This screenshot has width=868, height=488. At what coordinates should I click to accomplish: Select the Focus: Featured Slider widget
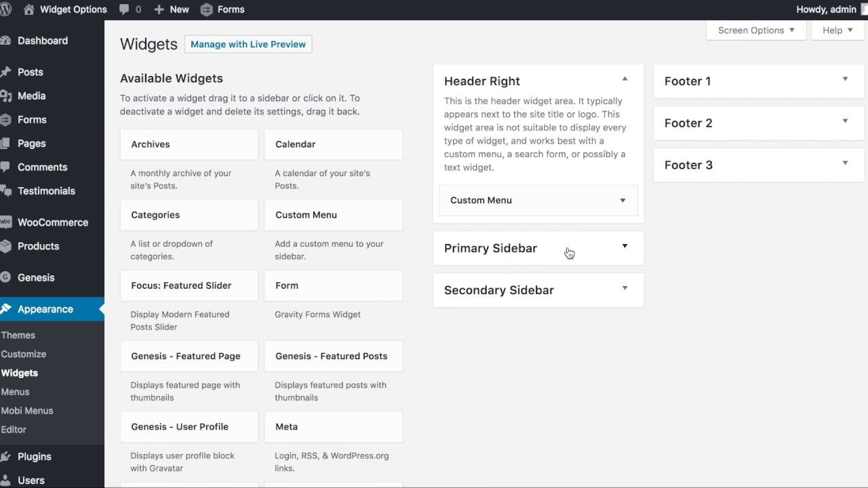pos(189,285)
